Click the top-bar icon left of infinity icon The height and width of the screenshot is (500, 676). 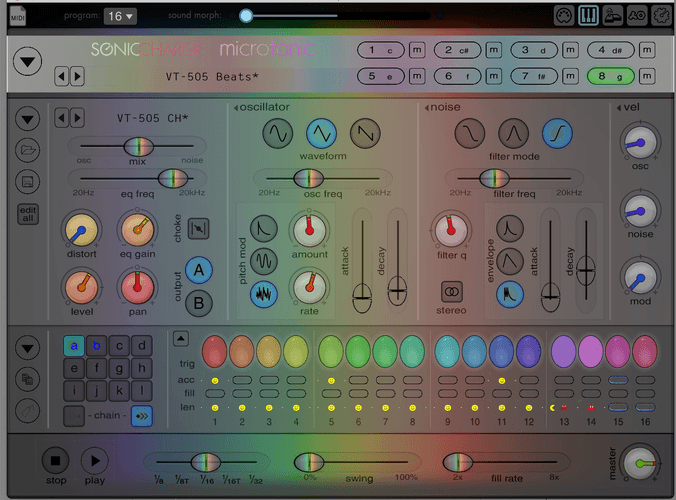(x=612, y=16)
